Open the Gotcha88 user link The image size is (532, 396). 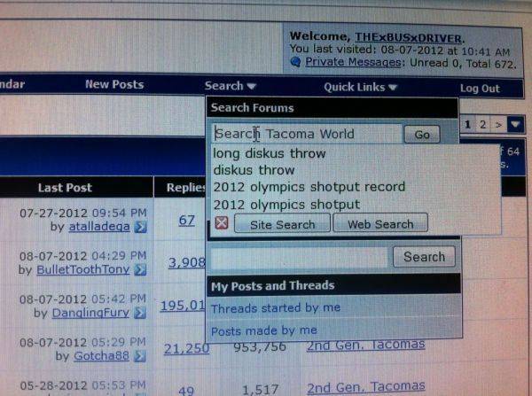pyautogui.click(x=101, y=355)
